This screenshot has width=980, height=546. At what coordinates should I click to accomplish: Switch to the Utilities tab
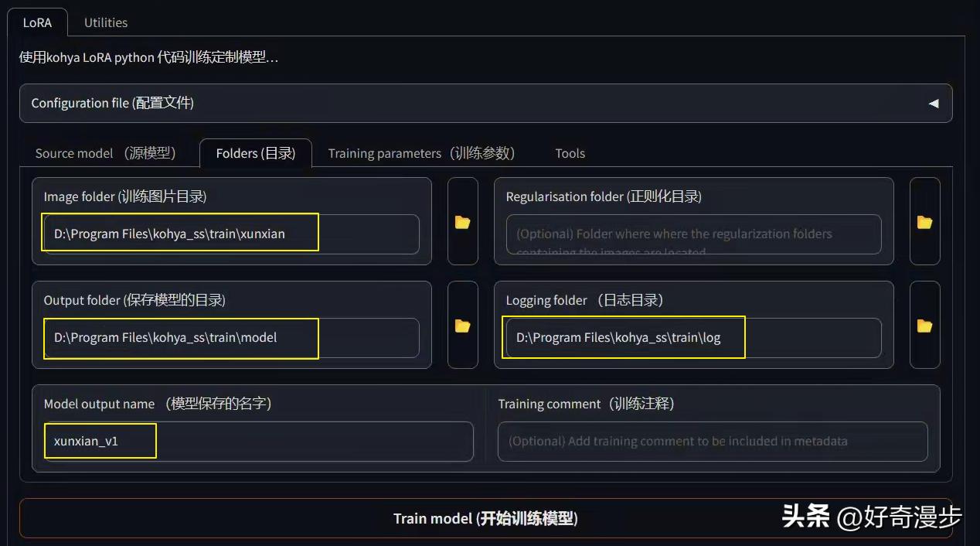click(x=105, y=22)
